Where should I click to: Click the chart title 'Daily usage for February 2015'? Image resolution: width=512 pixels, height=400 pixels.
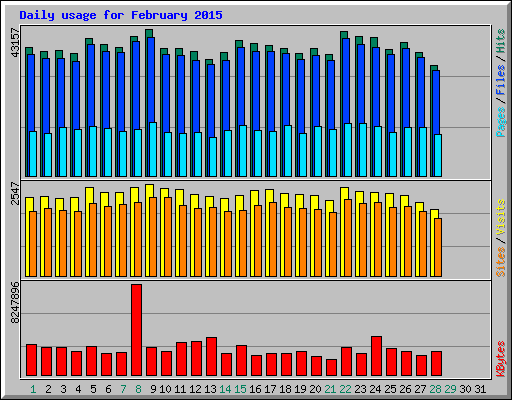[121, 15]
